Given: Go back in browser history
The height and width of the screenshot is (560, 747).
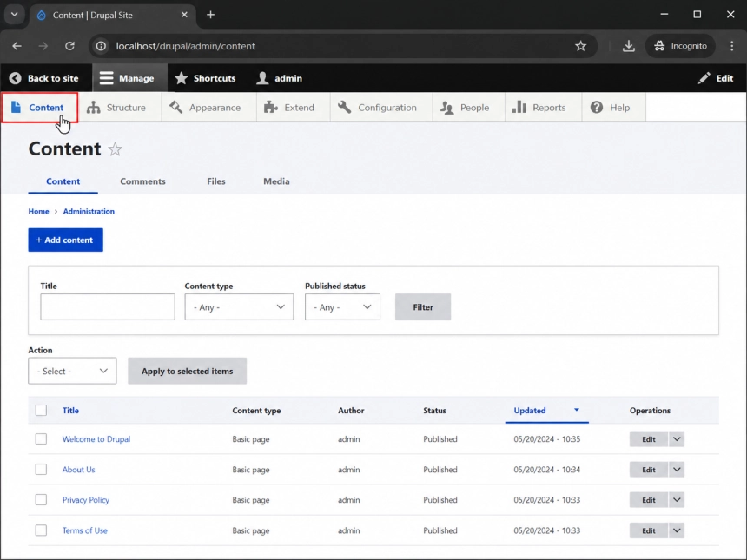Looking at the screenshot, I should pos(17,46).
